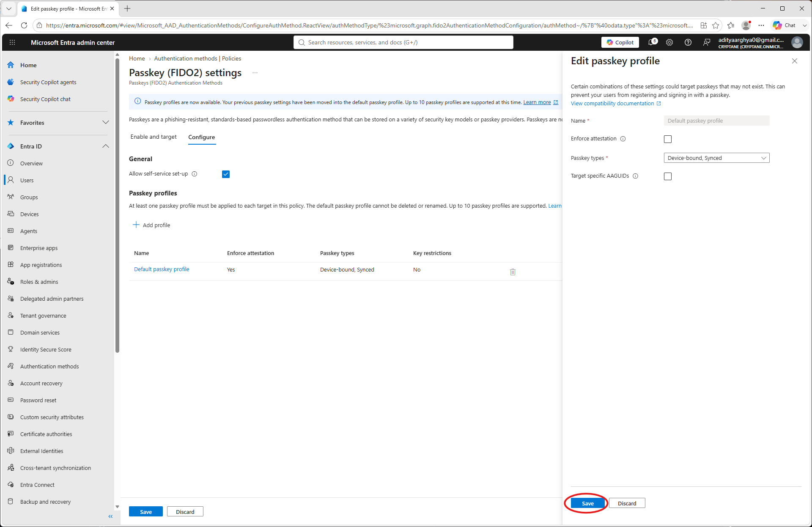
Task: Open Enterprise apps in sidebar
Action: (x=39, y=248)
